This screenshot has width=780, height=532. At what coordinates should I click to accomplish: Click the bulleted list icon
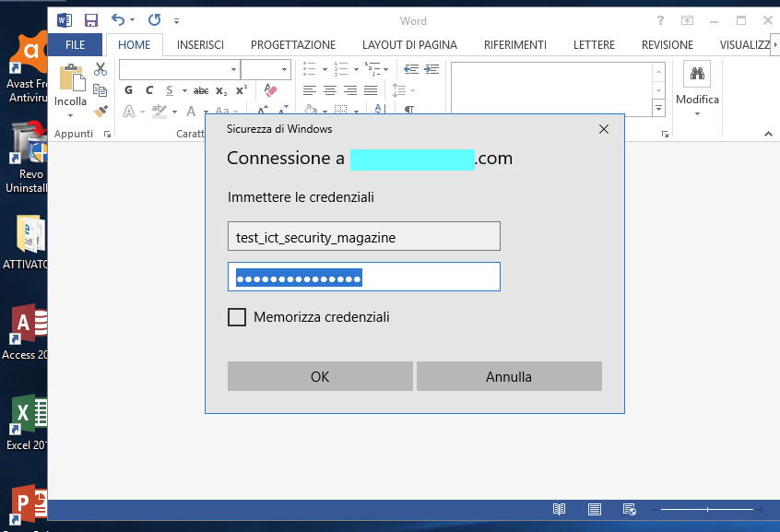(x=310, y=69)
